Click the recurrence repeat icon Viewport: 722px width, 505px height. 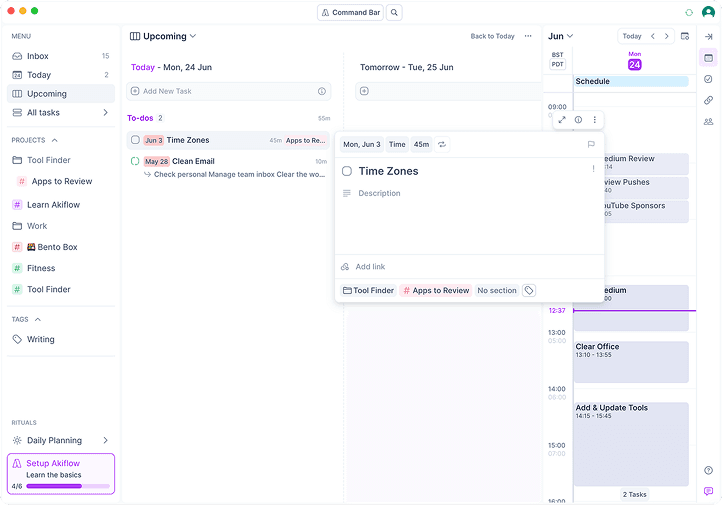442,145
